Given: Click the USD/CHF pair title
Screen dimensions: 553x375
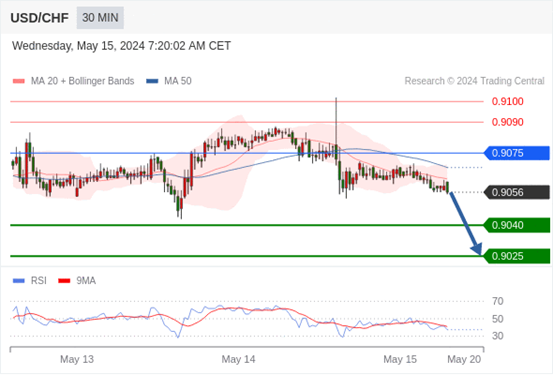Looking at the screenshot, I should (39, 18).
